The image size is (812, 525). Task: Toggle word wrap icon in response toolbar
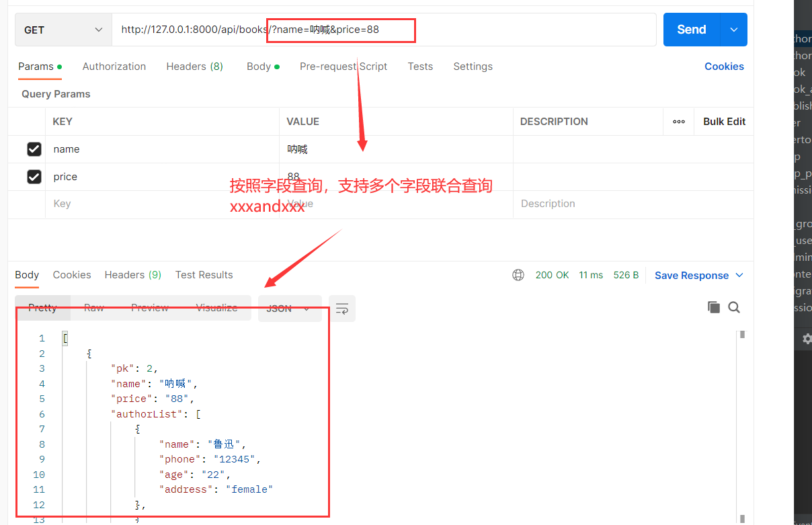342,309
